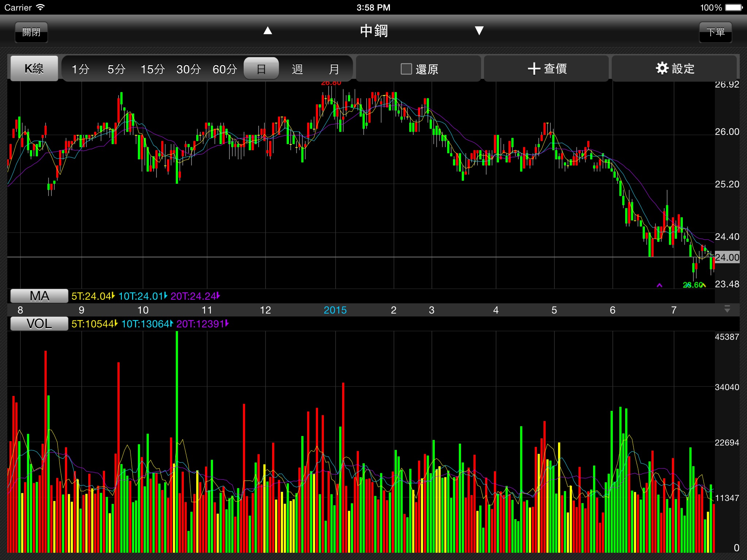
Task: Tap the tallest green volume bar in October
Action: (177, 442)
